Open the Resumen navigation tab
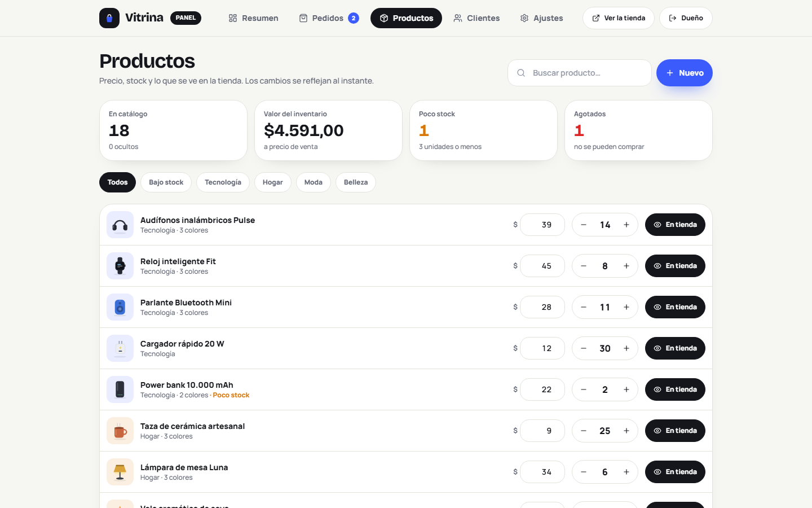Screen dimensions: 812x508 (x=253, y=18)
